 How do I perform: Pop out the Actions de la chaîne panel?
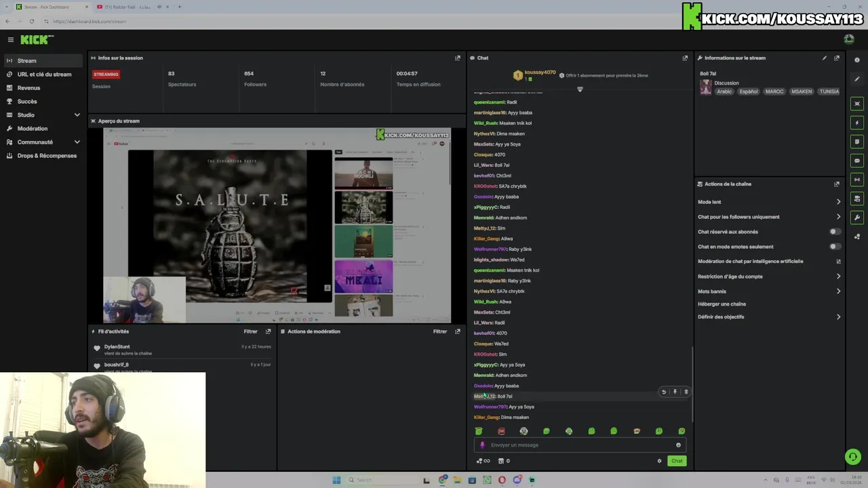click(837, 184)
